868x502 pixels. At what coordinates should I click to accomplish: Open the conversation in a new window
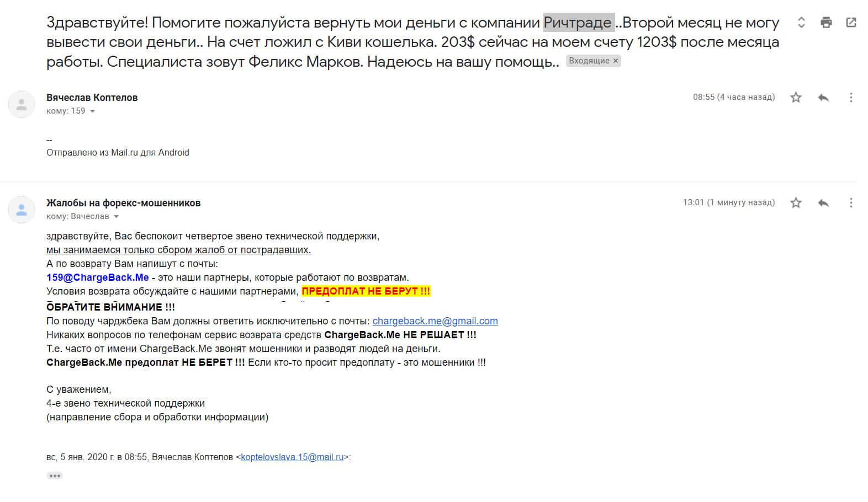pos(851,23)
